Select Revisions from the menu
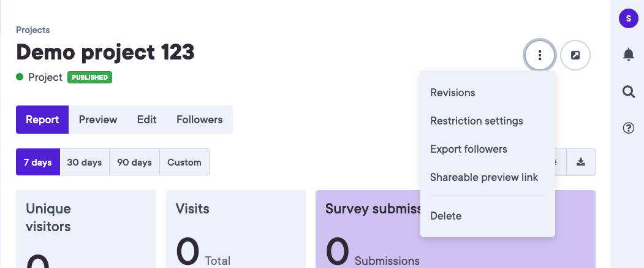This screenshot has width=644, height=268. point(453,93)
